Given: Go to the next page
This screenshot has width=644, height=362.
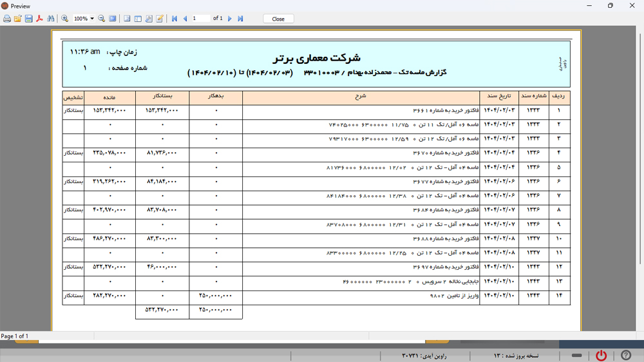Looking at the screenshot, I should coord(230,19).
